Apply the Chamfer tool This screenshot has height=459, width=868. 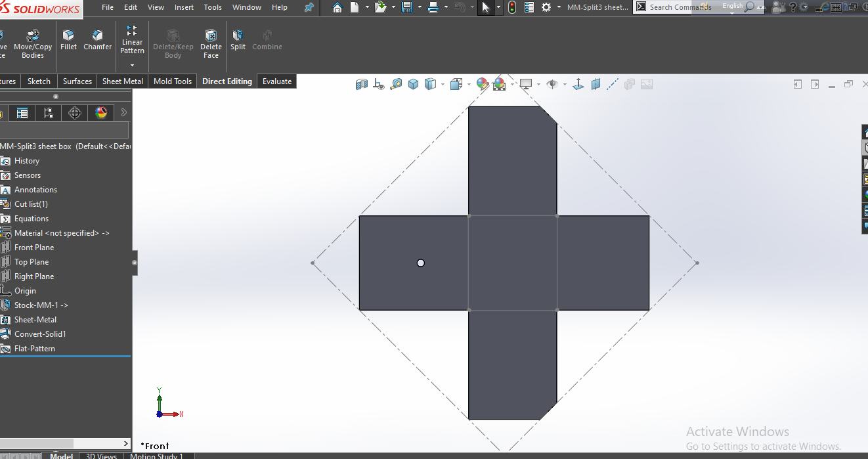[x=97, y=39]
